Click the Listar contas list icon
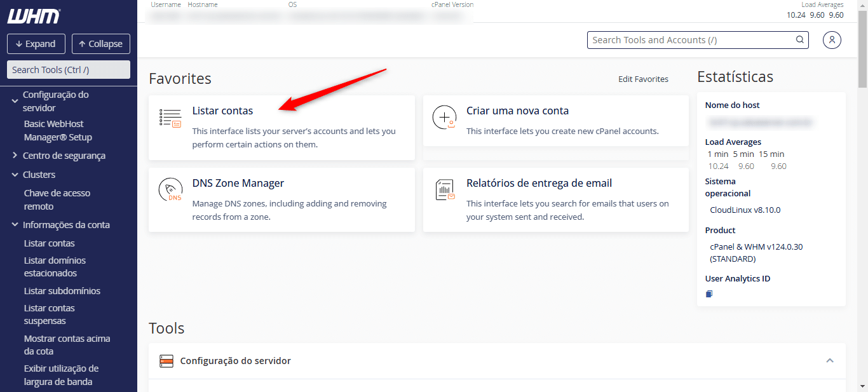The image size is (868, 392). coord(170,118)
